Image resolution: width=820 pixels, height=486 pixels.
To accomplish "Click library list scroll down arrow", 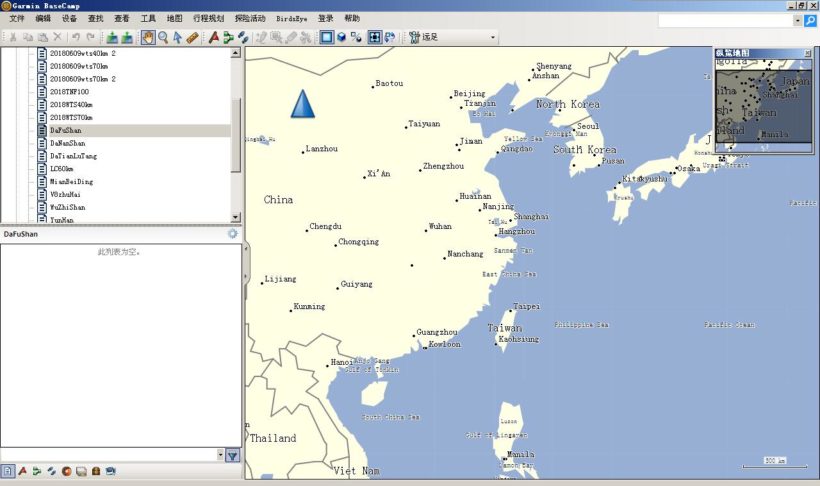I will tap(236, 217).
